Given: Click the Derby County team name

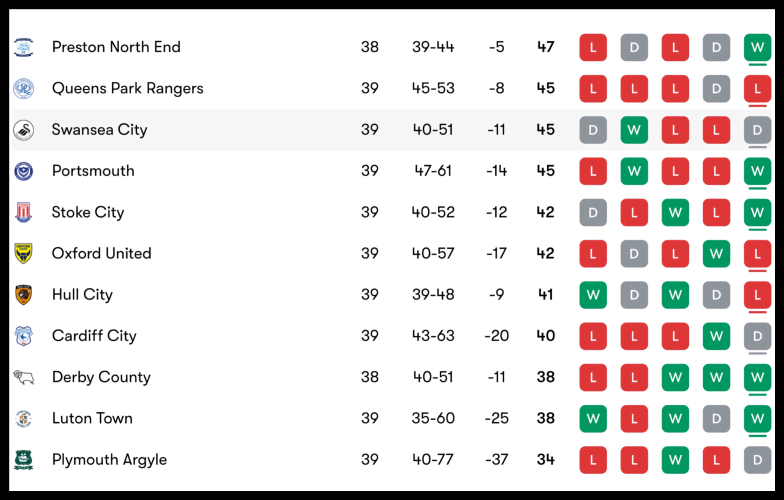Looking at the screenshot, I should [101, 377].
